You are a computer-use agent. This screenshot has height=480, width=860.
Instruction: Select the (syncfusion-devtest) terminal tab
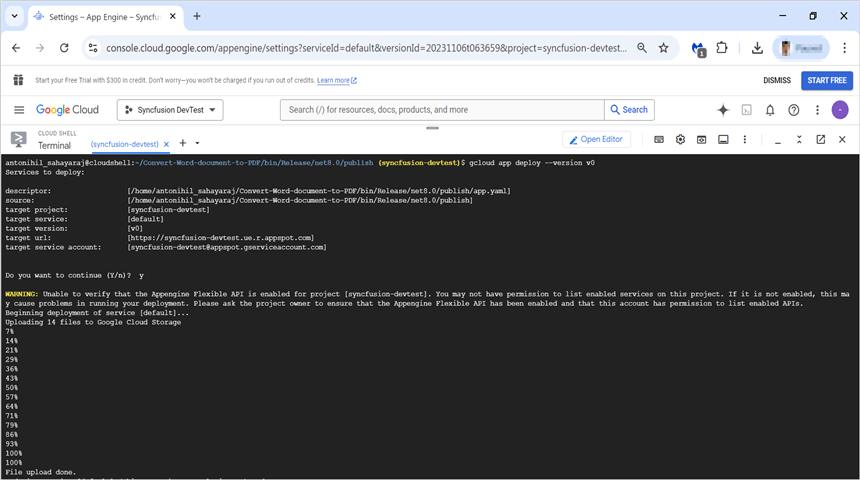[x=125, y=144]
